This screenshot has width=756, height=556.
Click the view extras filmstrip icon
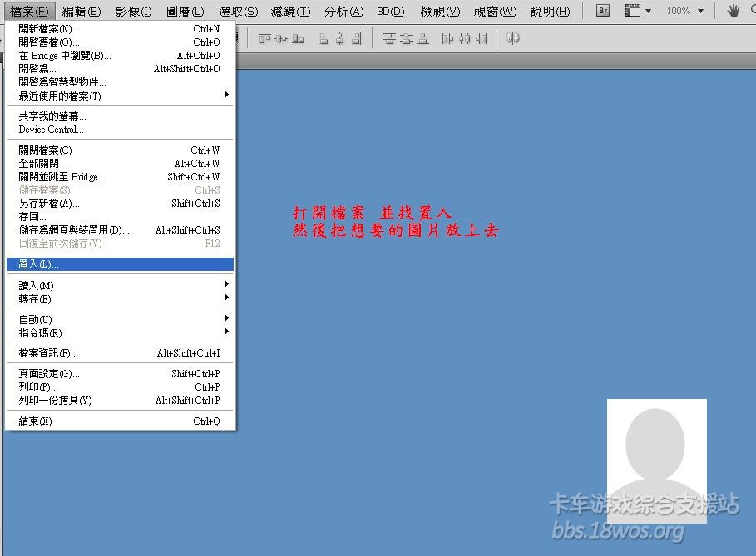pos(633,11)
